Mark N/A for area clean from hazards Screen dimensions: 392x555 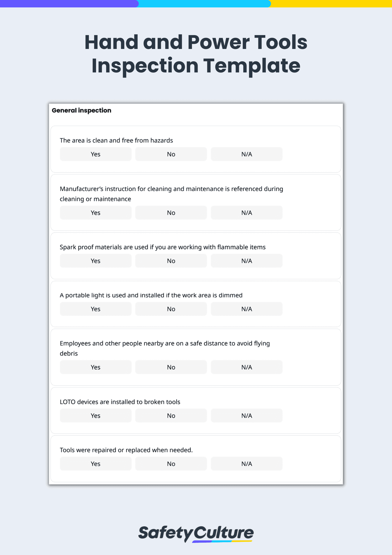coord(247,154)
